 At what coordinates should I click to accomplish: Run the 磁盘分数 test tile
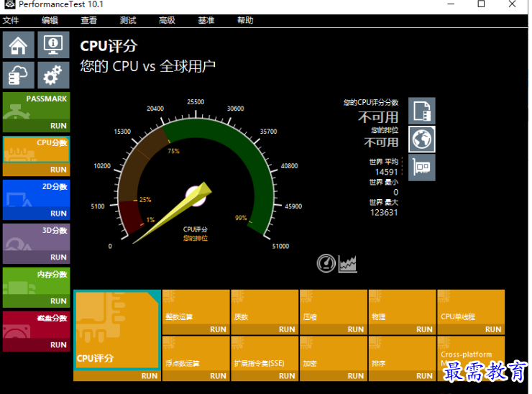point(36,331)
